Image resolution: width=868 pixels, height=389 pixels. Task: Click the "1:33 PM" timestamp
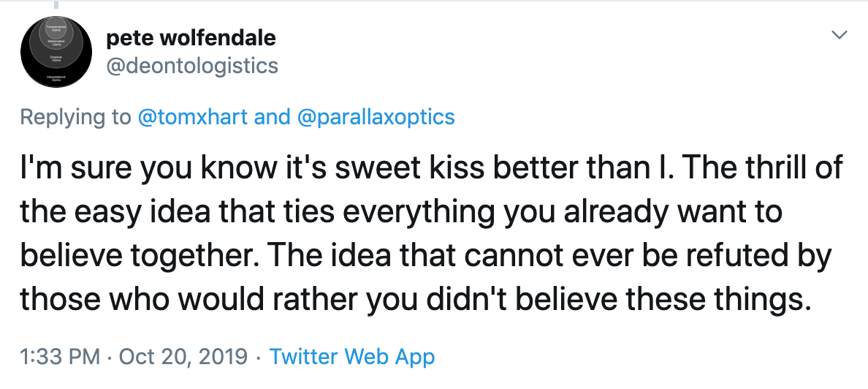click(61, 357)
